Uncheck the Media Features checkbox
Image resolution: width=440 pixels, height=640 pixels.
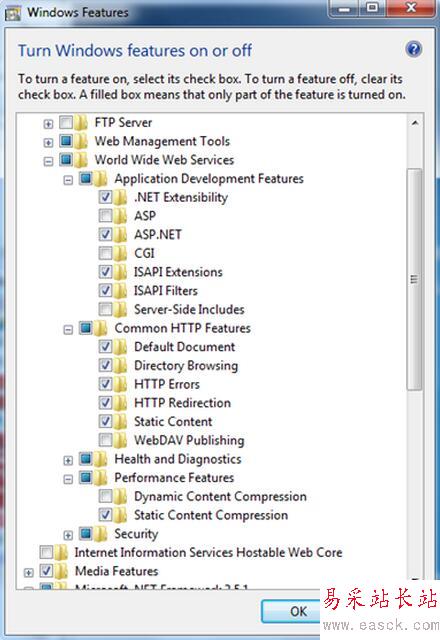pos(46,571)
